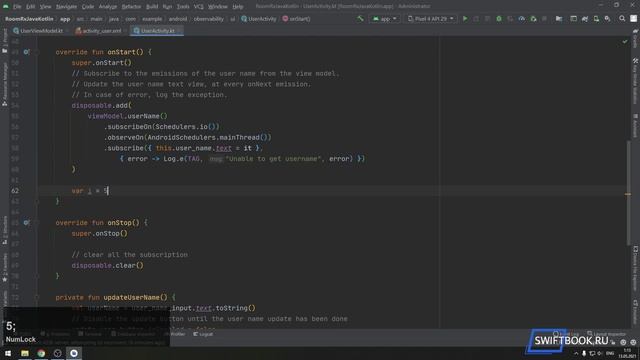Select the UserActivity.kt tab
640x360 pixels.
156,31
